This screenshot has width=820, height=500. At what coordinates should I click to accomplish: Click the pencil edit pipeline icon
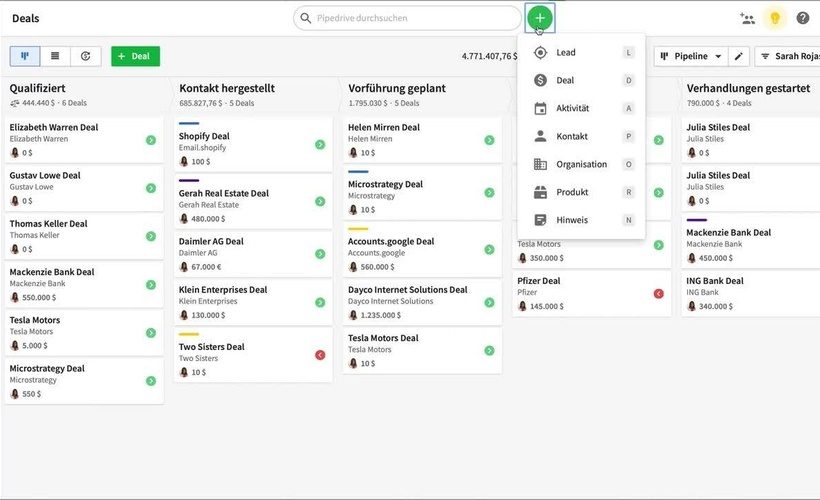(738, 57)
